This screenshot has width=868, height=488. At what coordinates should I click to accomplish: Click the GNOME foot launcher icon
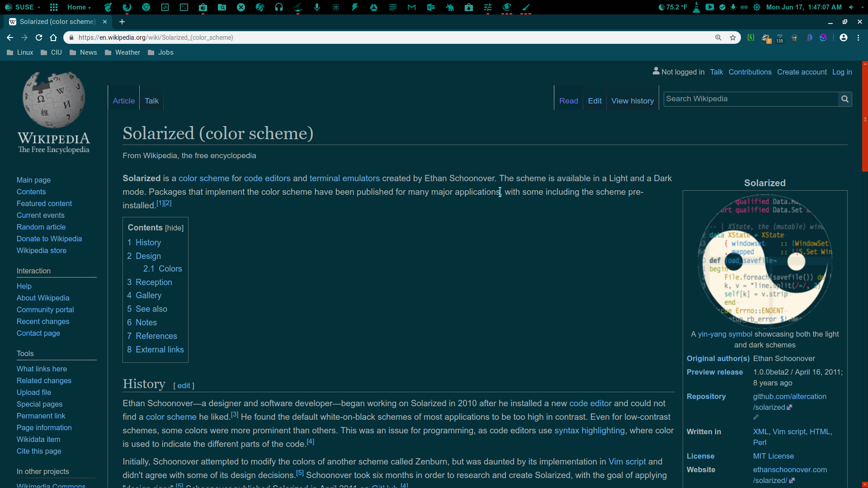pyautogui.click(x=108, y=7)
